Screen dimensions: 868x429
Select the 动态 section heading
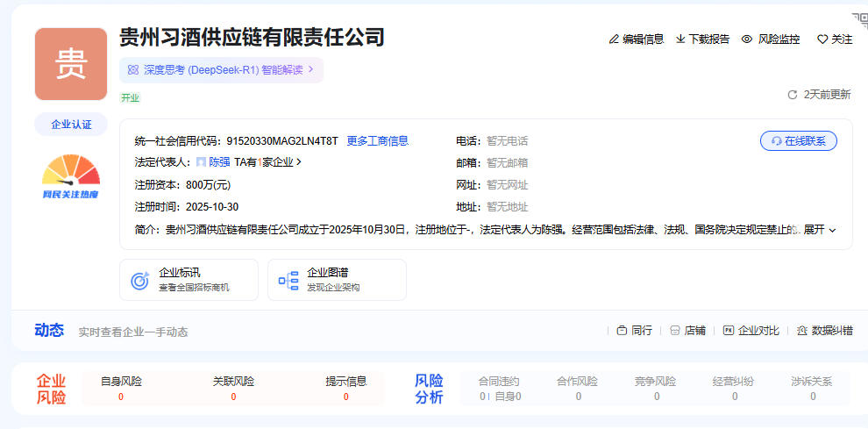click(x=49, y=331)
